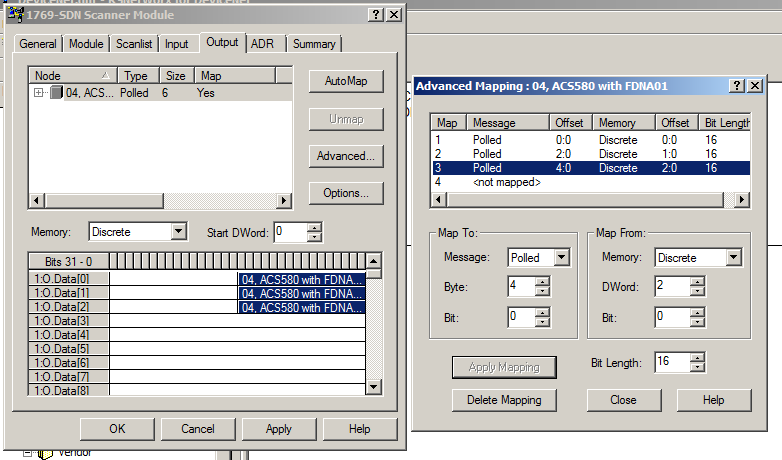Image resolution: width=782 pixels, height=460 pixels.
Task: Click the help question mark in Scanner Module
Action: [x=374, y=14]
